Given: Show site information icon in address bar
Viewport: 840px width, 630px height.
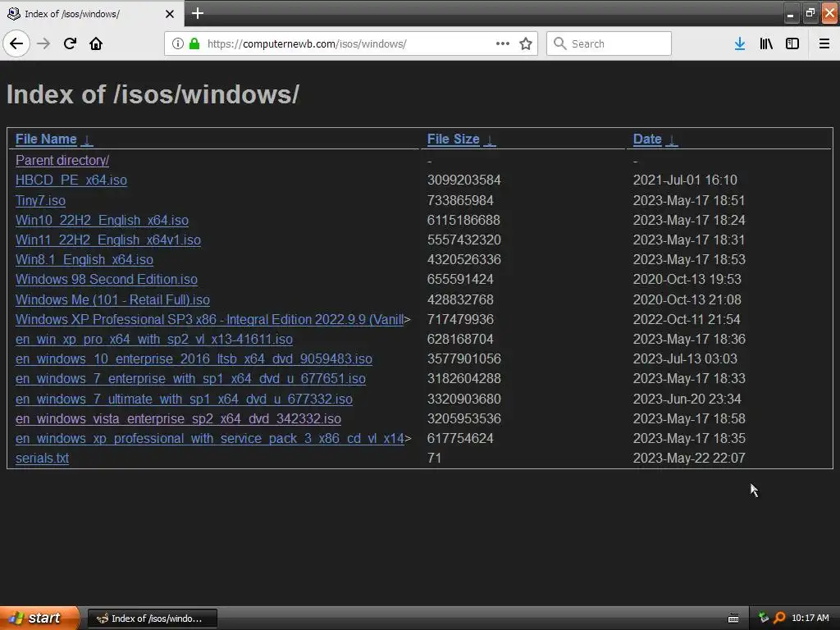Looking at the screenshot, I should tap(178, 43).
